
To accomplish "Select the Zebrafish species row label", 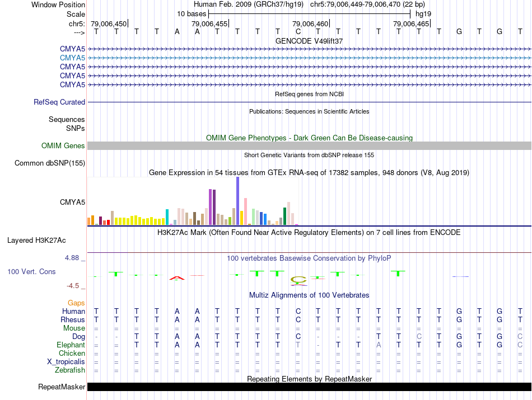I will (x=70, y=370).
